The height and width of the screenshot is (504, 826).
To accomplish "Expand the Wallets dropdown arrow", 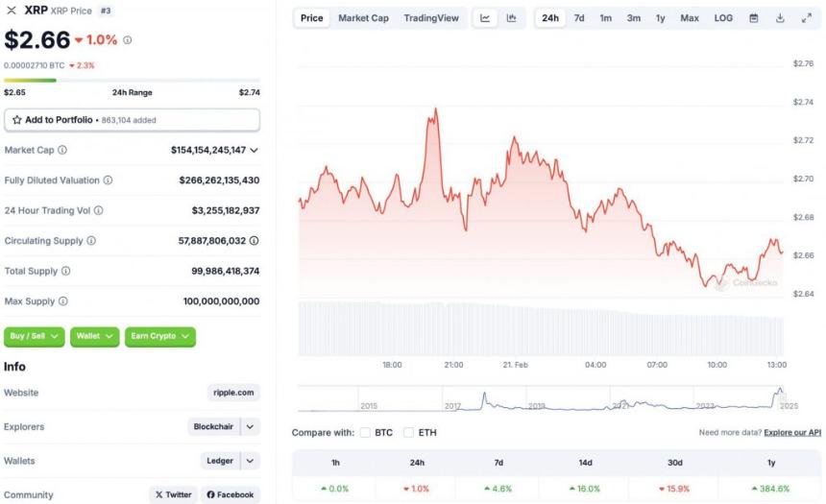I will [251, 461].
